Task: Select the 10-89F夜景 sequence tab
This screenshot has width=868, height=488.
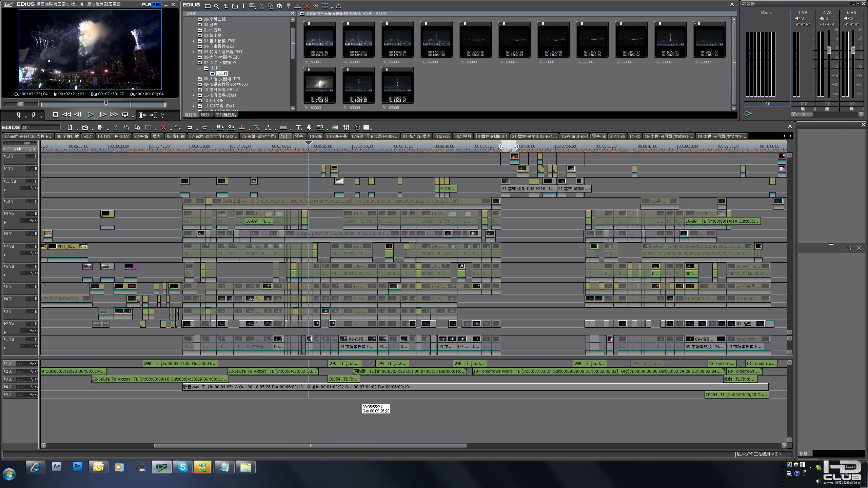Action: point(336,136)
